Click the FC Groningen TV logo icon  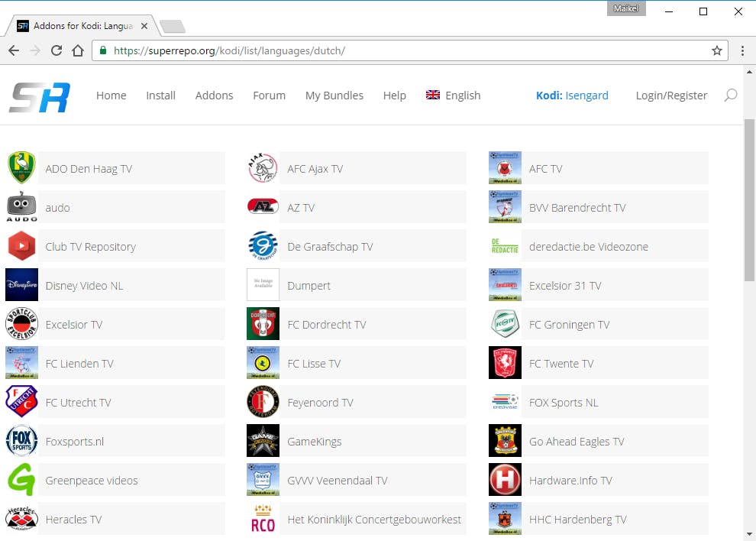505,323
